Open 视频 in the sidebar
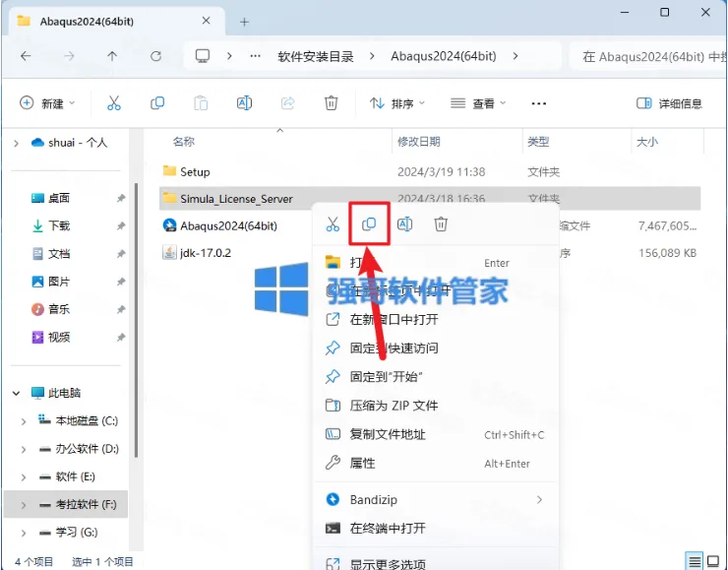This screenshot has height=570, width=728. 58,337
